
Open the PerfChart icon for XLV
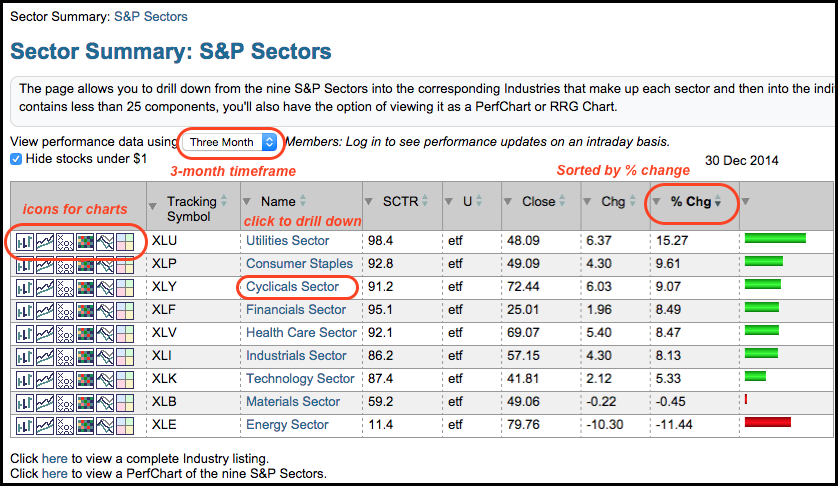coord(104,333)
